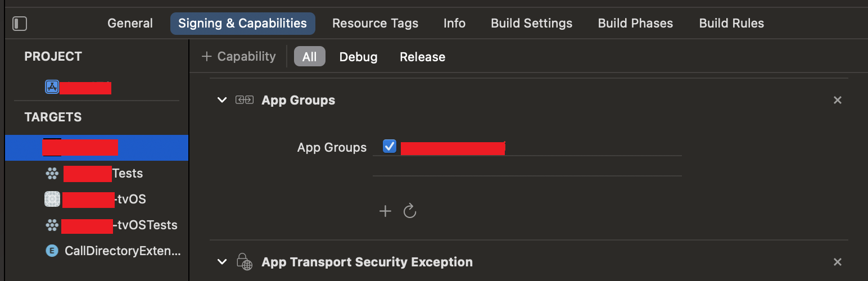
Task: Click the -tvOS target app icon
Action: [52, 200]
